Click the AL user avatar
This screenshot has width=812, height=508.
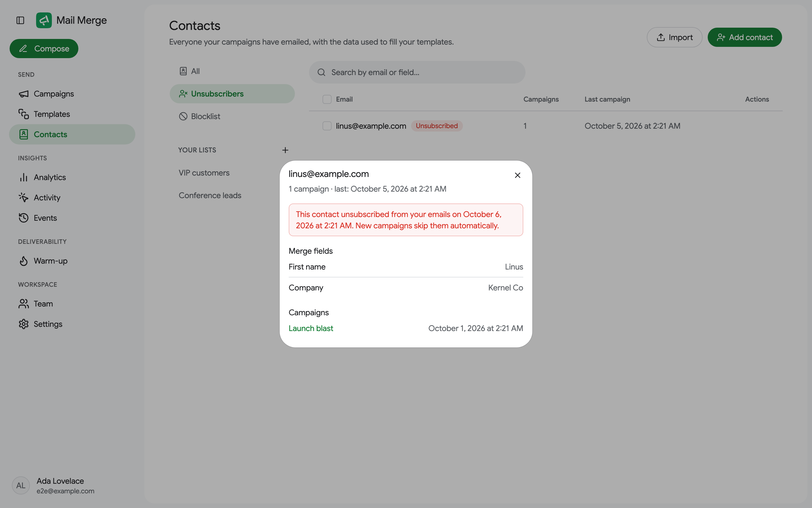point(21,485)
